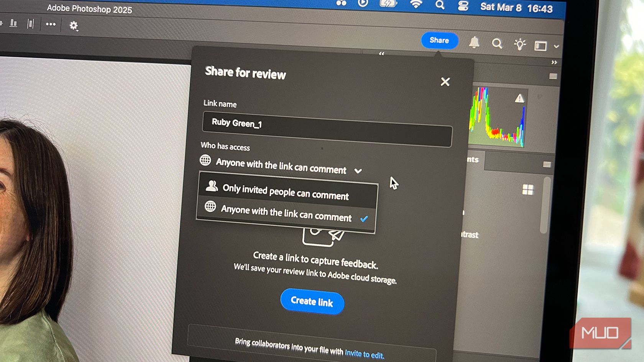Click the four-square grid icon in the right panel

(x=528, y=190)
